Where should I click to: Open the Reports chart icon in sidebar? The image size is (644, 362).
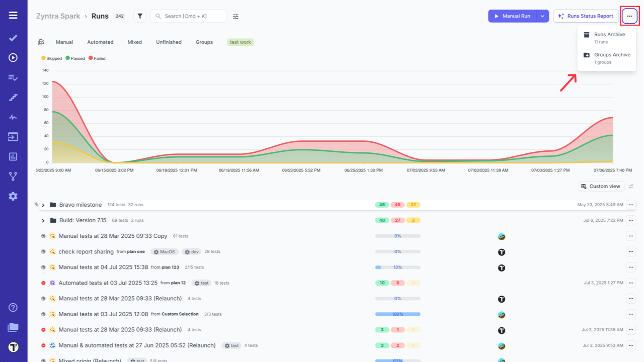pyautogui.click(x=13, y=156)
